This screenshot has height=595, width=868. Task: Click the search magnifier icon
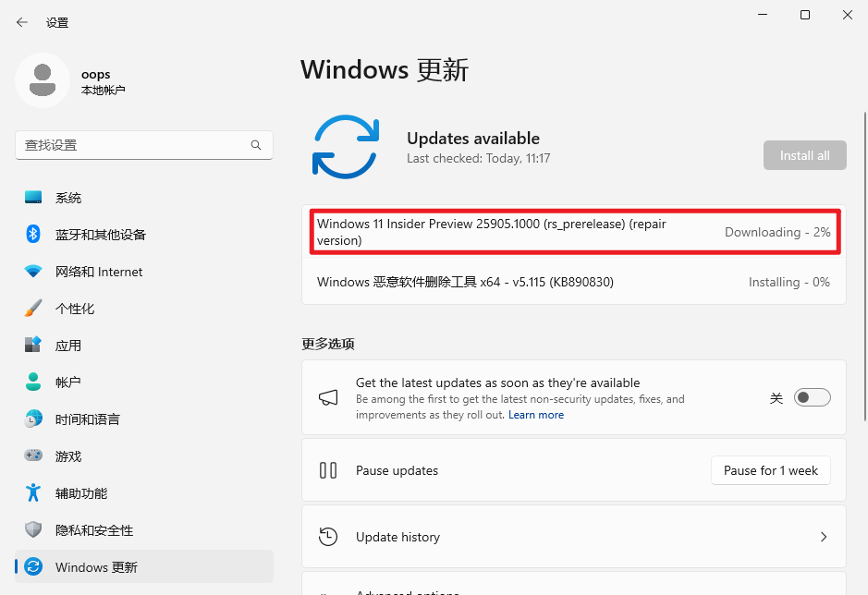click(256, 145)
